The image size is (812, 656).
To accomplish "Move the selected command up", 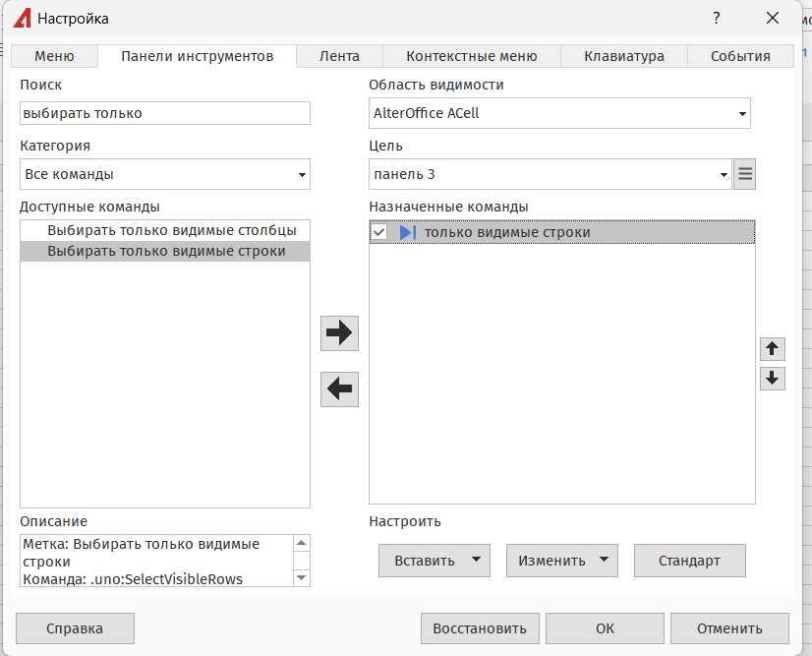I will [x=773, y=349].
